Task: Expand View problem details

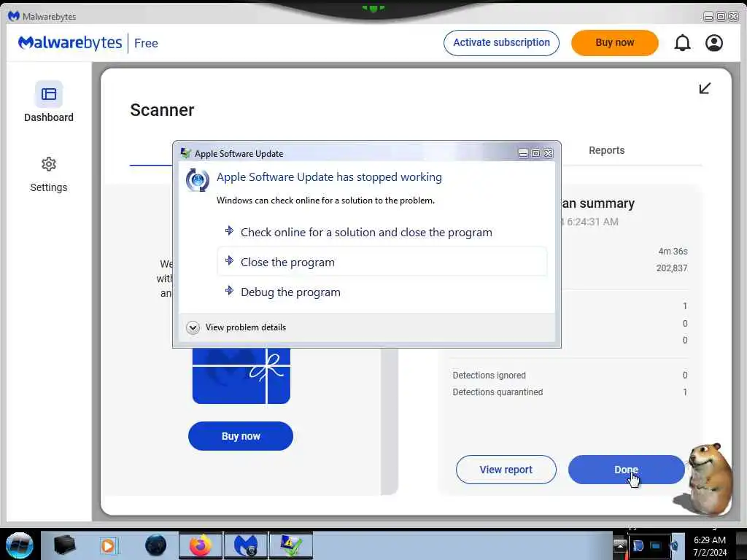Action: pos(236,327)
